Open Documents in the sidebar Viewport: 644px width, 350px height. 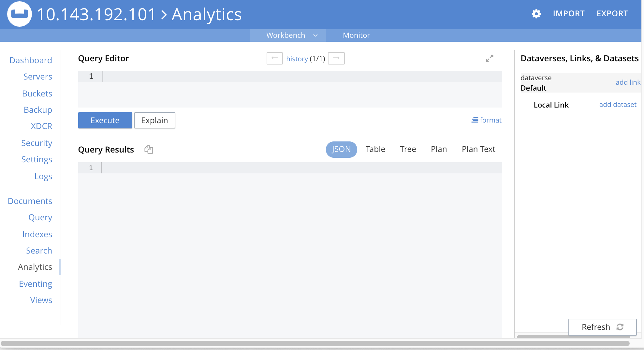[x=30, y=201]
